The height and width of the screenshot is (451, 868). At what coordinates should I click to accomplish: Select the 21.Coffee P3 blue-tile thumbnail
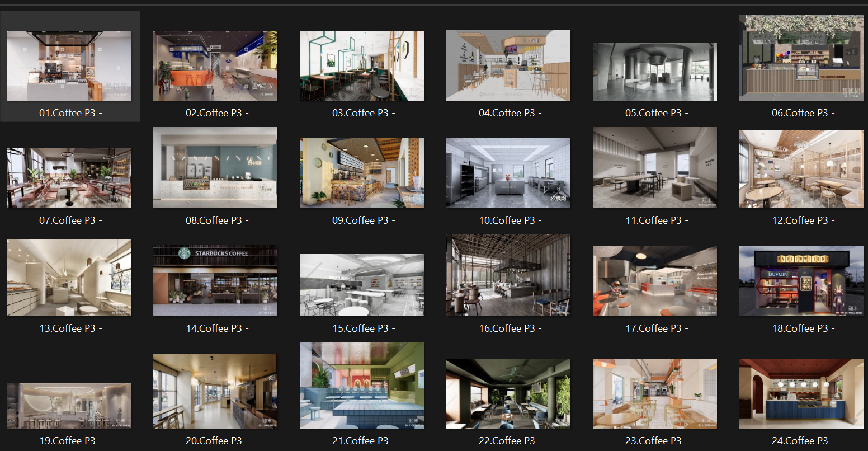[362, 386]
